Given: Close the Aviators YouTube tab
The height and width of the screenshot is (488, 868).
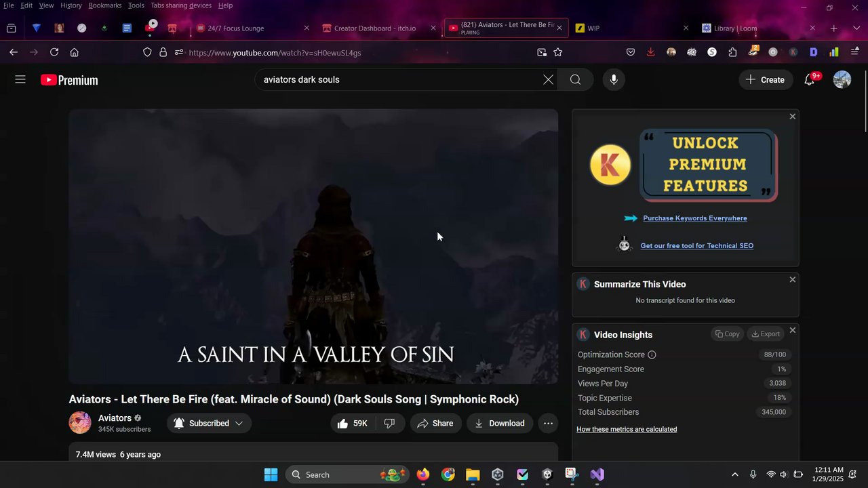Looking at the screenshot, I should [x=559, y=28].
